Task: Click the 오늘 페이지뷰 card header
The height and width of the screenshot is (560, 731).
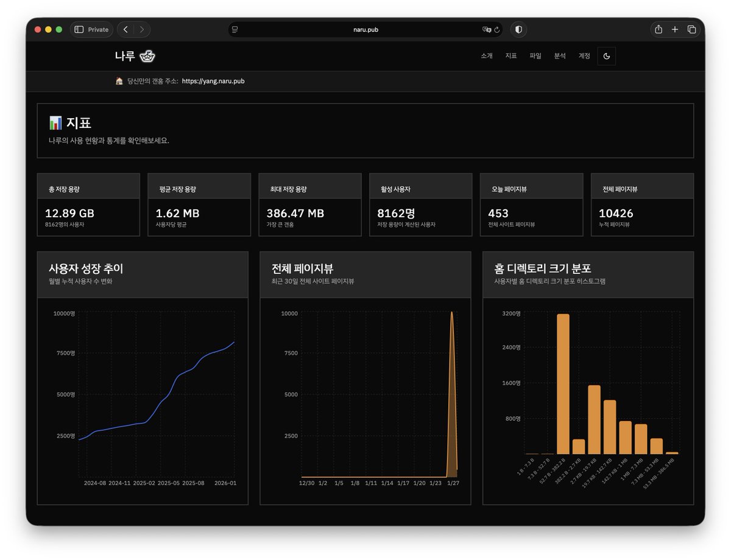Action: point(532,186)
